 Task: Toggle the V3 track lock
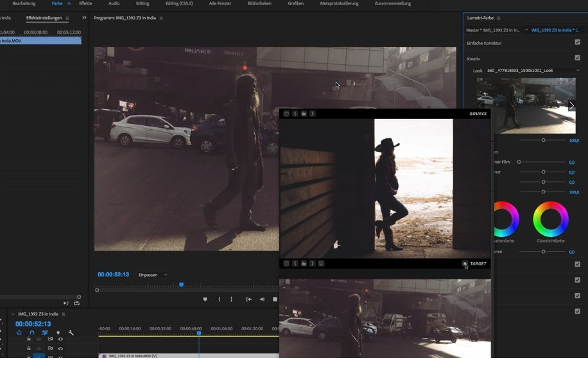coord(28,339)
